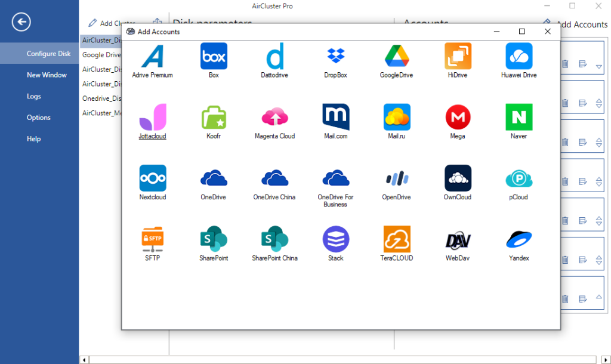This screenshot has width=611, height=364.
Task: Add a Magenta Cloud account
Action: [x=274, y=118]
